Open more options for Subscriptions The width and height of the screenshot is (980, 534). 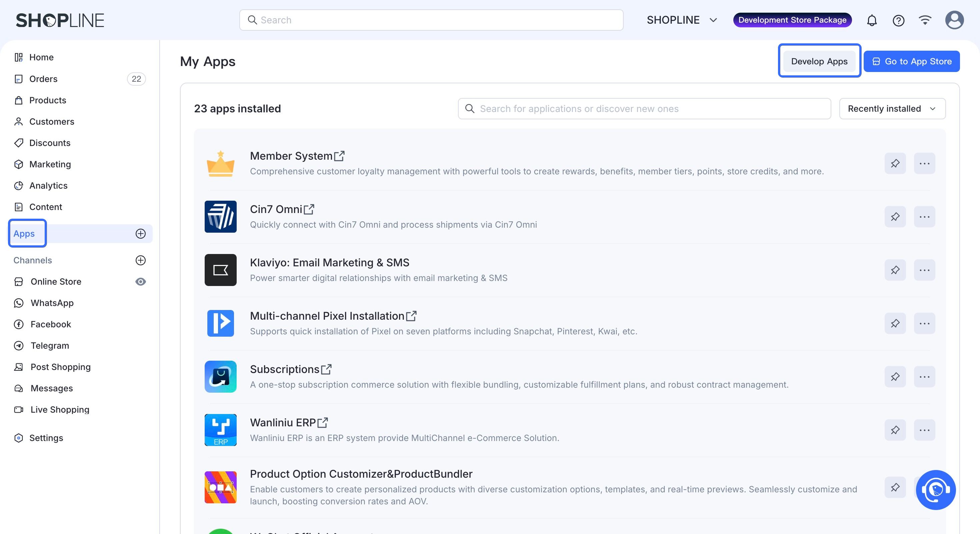pos(924,377)
